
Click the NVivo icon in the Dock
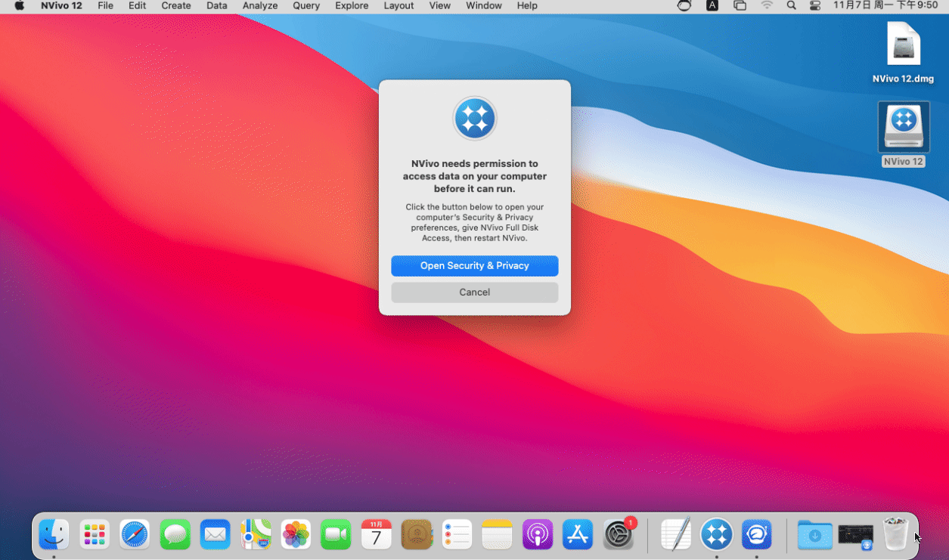coord(716,535)
